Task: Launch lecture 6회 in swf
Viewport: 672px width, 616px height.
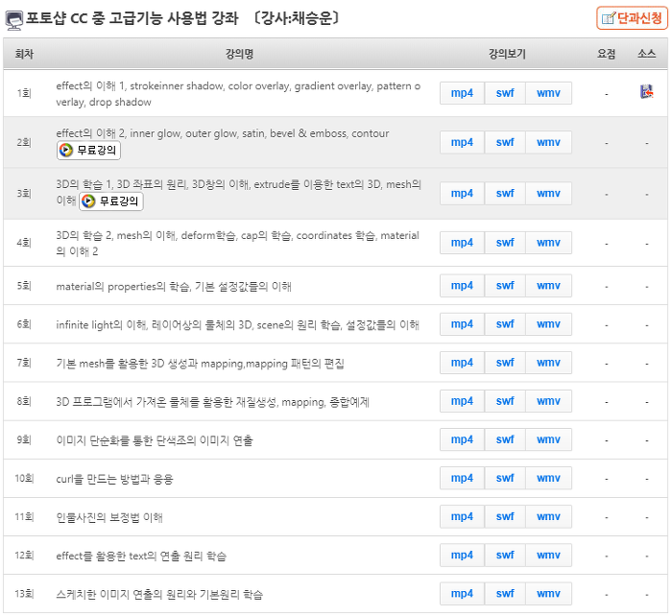Action: click(505, 324)
